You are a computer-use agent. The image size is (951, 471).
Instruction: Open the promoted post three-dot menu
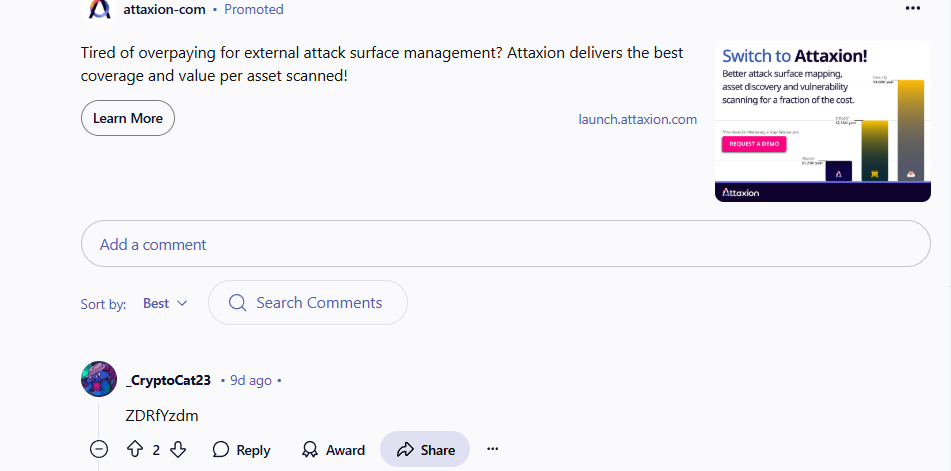pyautogui.click(x=911, y=8)
